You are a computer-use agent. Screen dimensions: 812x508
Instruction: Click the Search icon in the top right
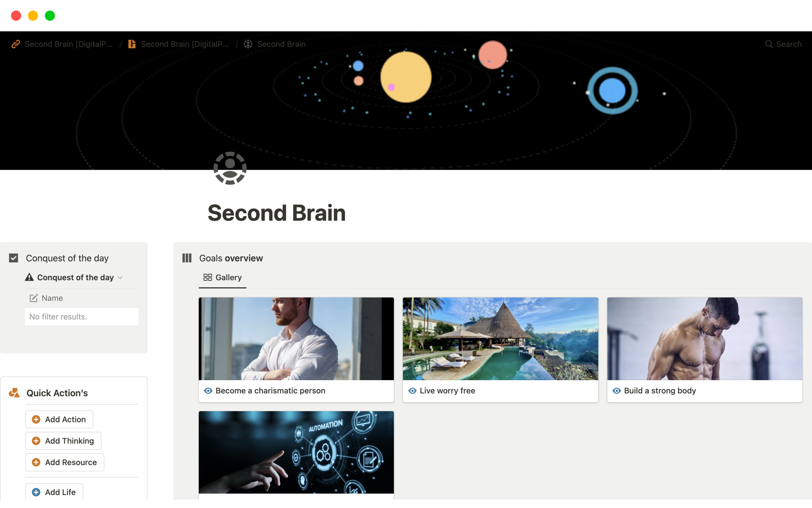point(769,44)
